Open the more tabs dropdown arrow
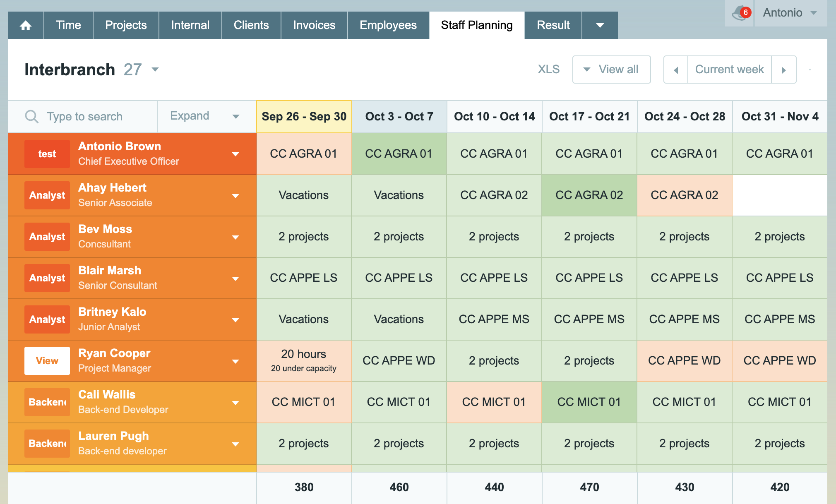The image size is (836, 504). (600, 25)
